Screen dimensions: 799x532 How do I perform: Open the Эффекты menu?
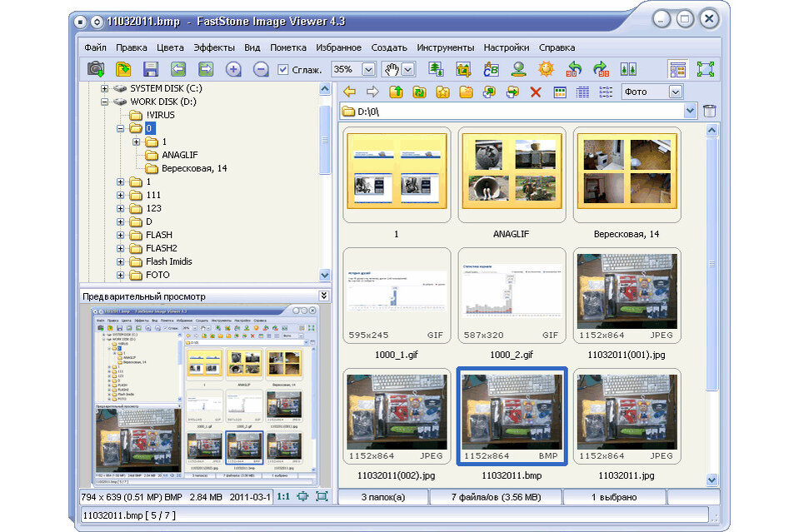tap(214, 47)
